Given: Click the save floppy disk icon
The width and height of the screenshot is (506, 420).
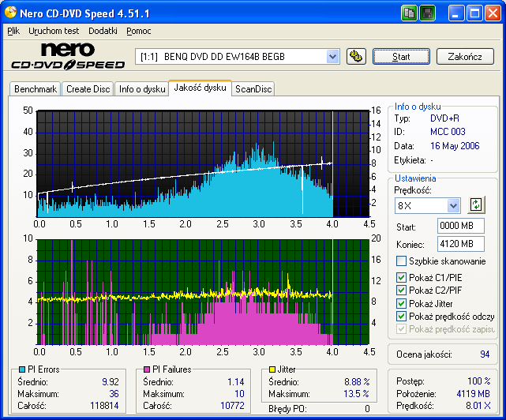Looking at the screenshot, I should [428, 13].
